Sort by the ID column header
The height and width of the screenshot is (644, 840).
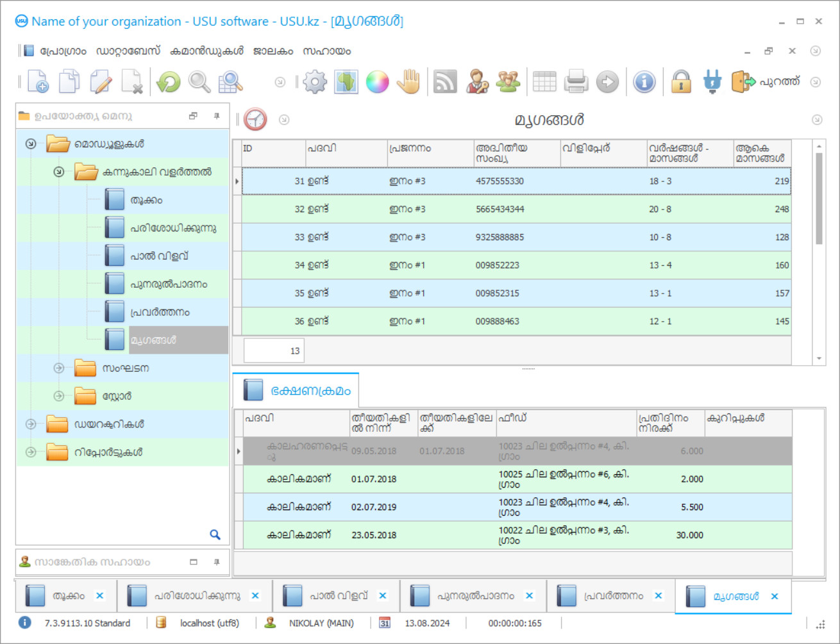[x=273, y=154]
